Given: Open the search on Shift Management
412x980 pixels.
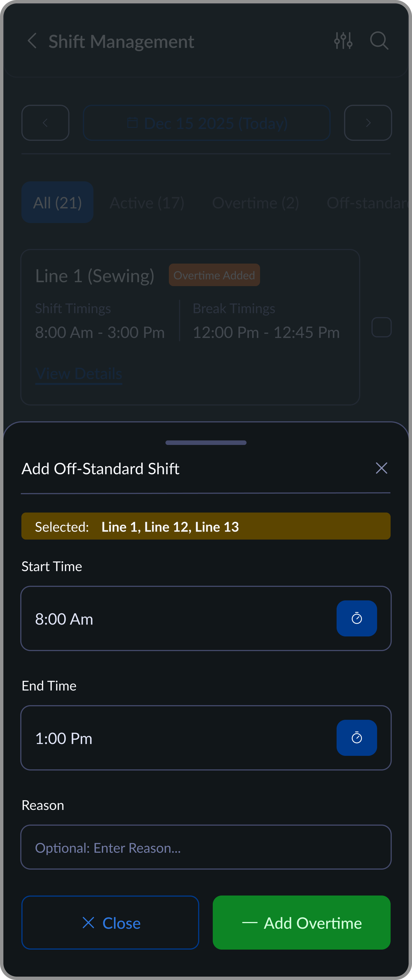Looking at the screenshot, I should pos(379,41).
